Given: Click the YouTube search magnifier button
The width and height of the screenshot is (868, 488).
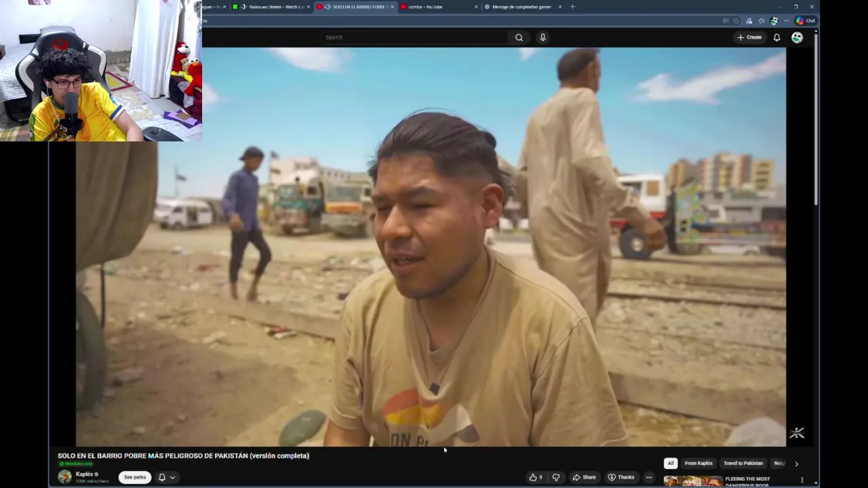Looking at the screenshot, I should [x=519, y=37].
